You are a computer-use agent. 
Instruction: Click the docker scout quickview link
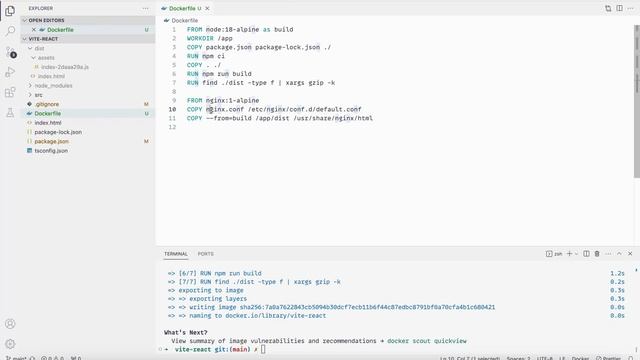coord(427,340)
